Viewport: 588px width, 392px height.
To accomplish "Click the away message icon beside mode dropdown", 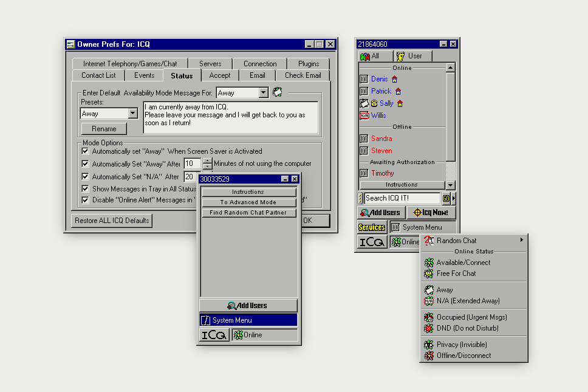I will 277,92.
